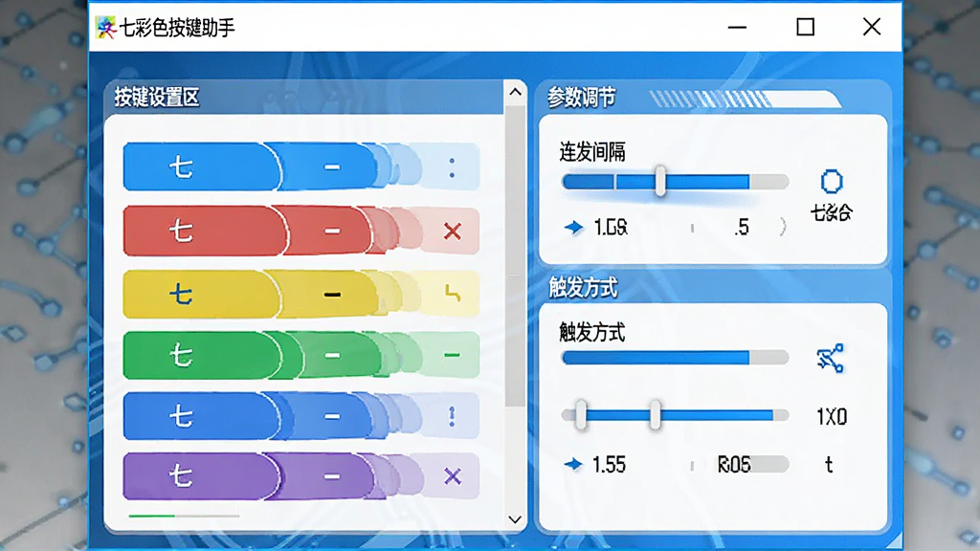Click the 七彩色按键助手 app icon in the title bar

point(105,28)
